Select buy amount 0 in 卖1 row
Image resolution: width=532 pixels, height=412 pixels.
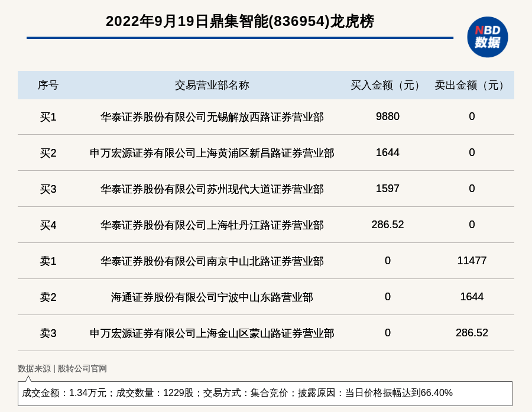pyautogui.click(x=387, y=260)
